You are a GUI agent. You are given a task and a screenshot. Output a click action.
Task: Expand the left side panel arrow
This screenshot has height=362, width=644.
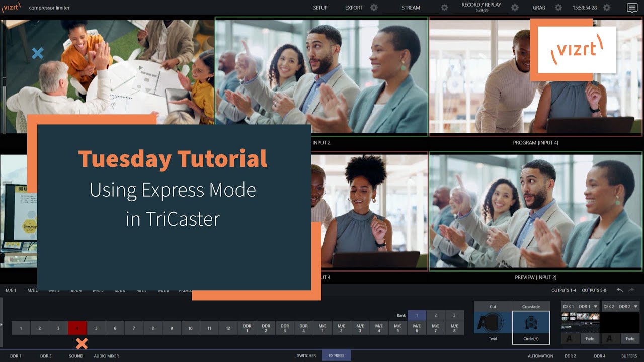(x=2, y=325)
